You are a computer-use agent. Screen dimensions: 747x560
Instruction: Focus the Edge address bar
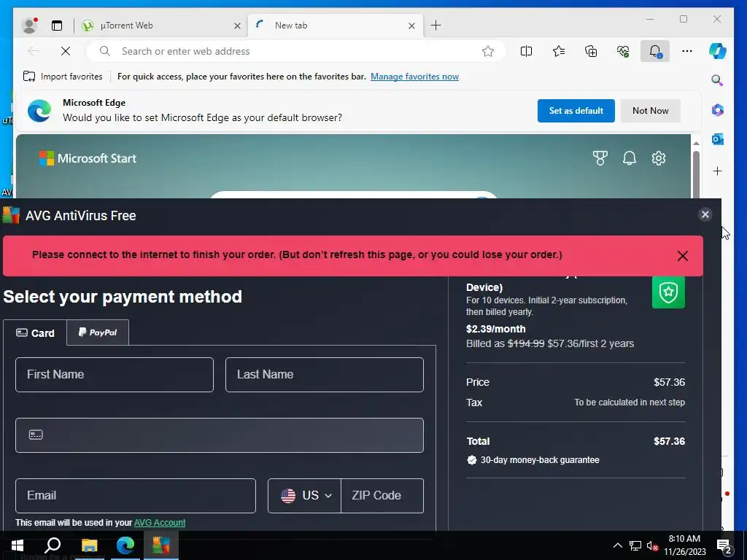[295, 51]
